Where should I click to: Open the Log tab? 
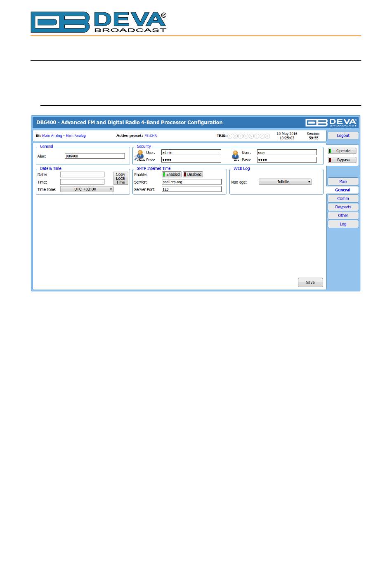343,224
